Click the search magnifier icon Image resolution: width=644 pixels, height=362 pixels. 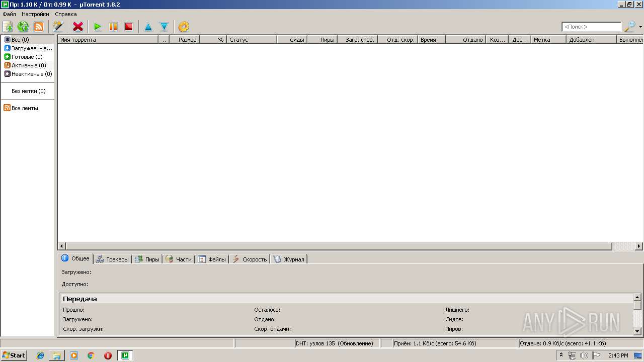tap(629, 27)
